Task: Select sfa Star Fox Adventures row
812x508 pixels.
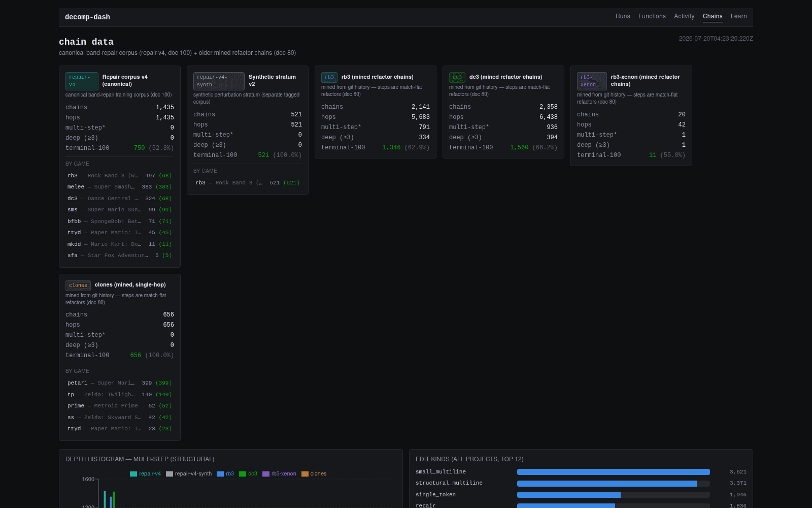Action: tap(120, 256)
